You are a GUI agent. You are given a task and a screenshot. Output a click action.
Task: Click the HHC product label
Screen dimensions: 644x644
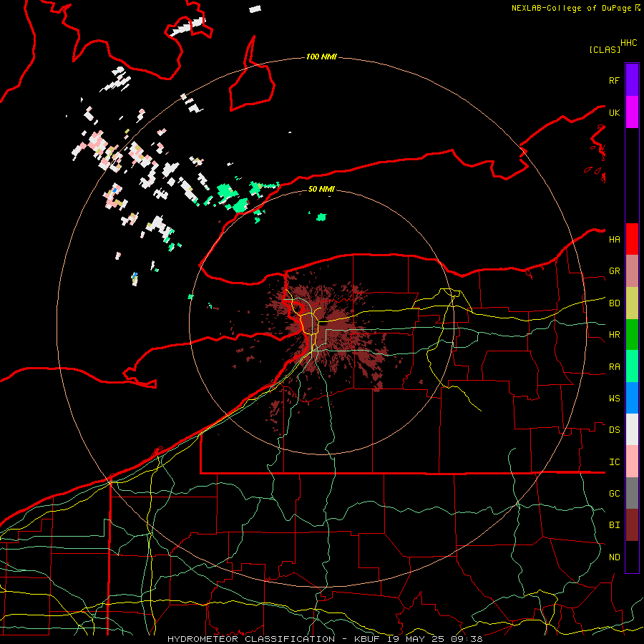629,43
